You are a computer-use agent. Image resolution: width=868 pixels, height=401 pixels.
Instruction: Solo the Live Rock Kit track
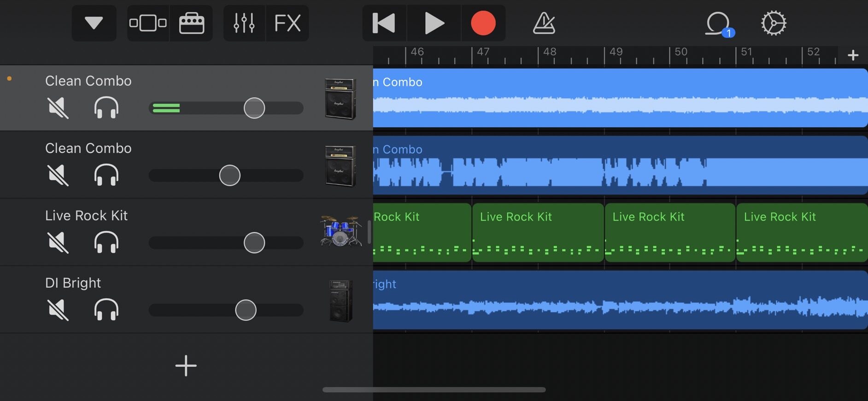(106, 242)
